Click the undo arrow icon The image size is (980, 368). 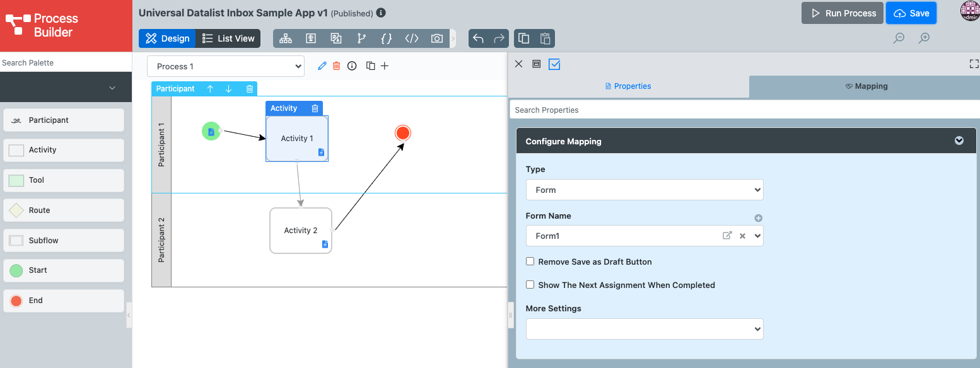coord(478,38)
